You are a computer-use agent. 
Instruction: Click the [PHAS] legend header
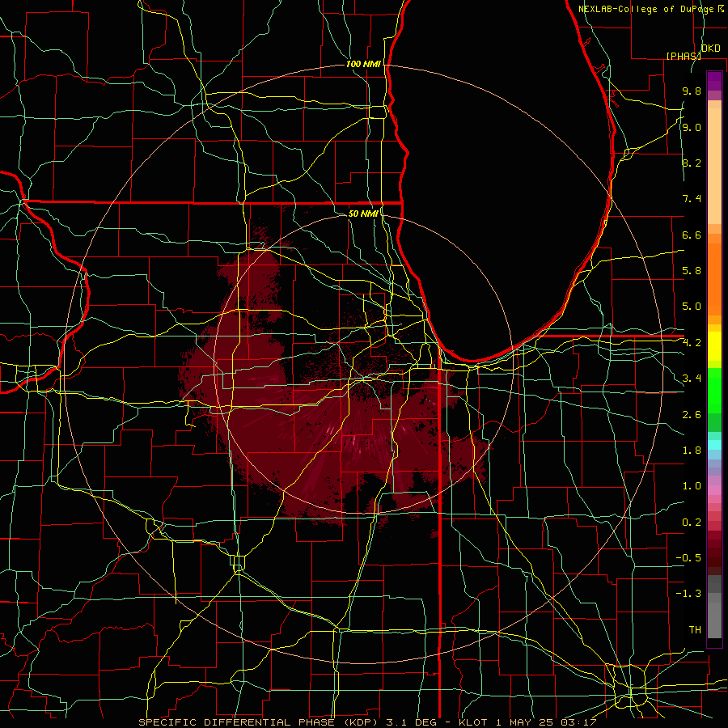point(684,56)
